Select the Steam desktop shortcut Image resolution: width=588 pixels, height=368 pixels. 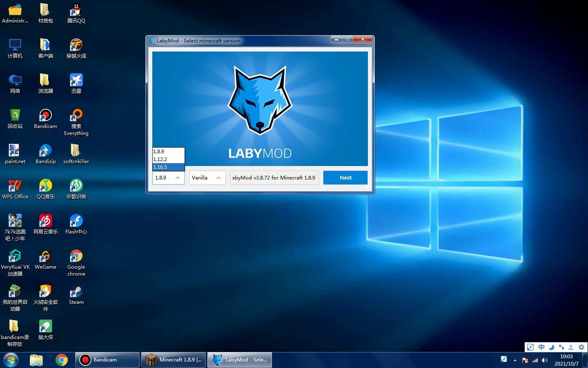coord(76,295)
